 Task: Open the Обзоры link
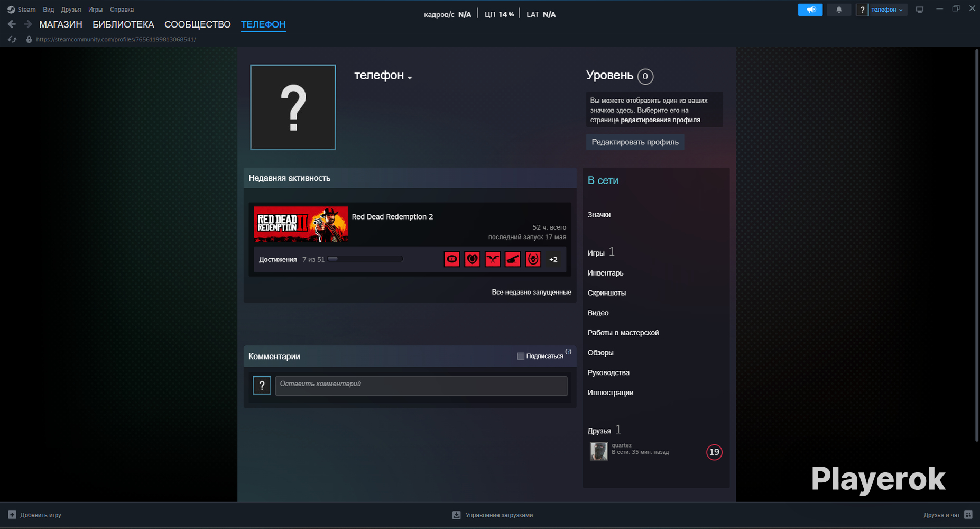[600, 353]
